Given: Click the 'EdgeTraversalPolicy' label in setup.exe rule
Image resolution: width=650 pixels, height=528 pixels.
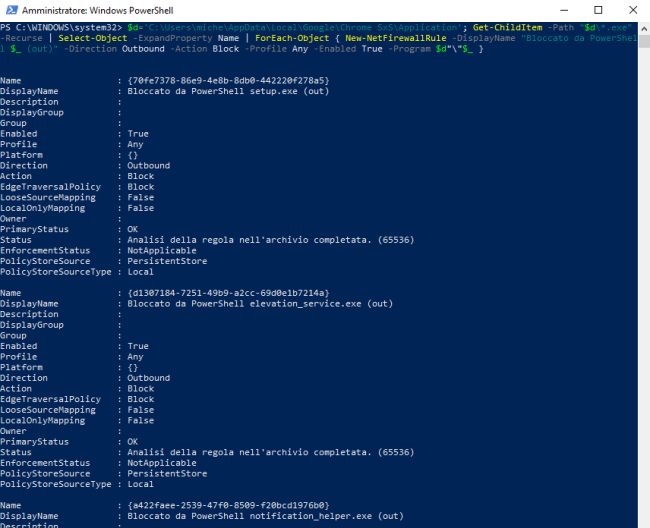Looking at the screenshot, I should tap(51, 187).
